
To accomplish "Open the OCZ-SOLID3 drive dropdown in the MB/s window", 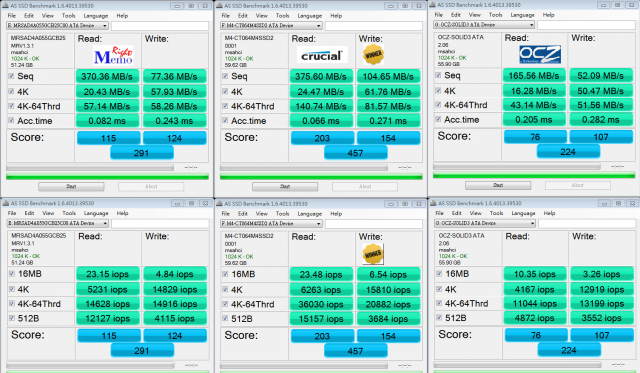I will (x=484, y=25).
